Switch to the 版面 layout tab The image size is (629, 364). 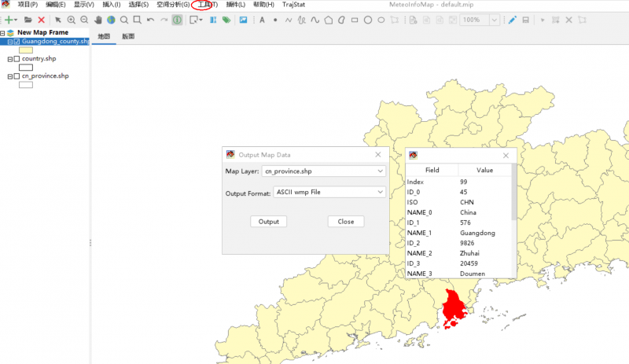128,37
